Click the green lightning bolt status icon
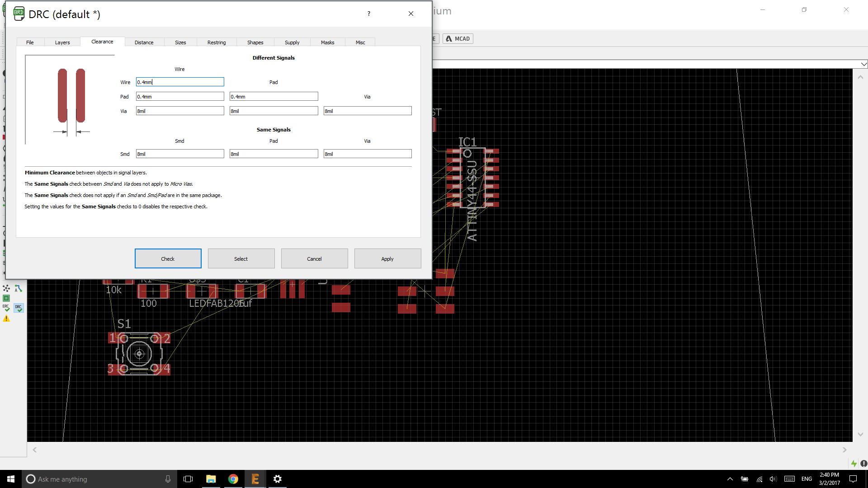Image resolution: width=868 pixels, height=488 pixels. (854, 464)
